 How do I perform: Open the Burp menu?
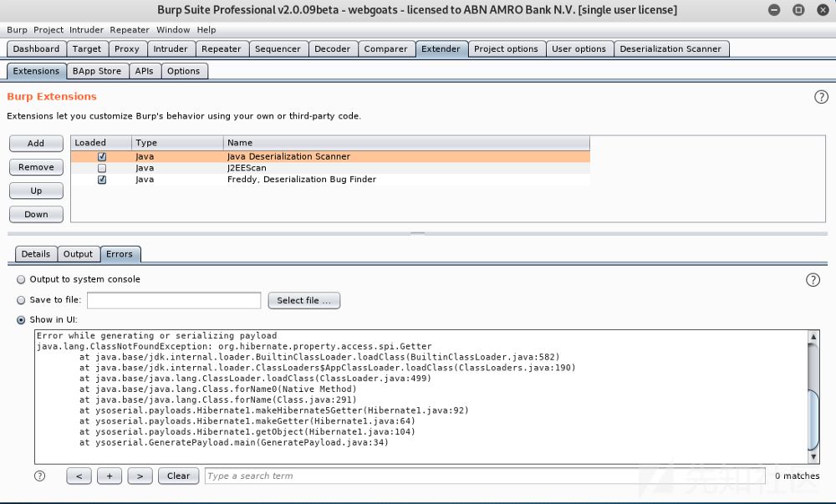point(17,30)
